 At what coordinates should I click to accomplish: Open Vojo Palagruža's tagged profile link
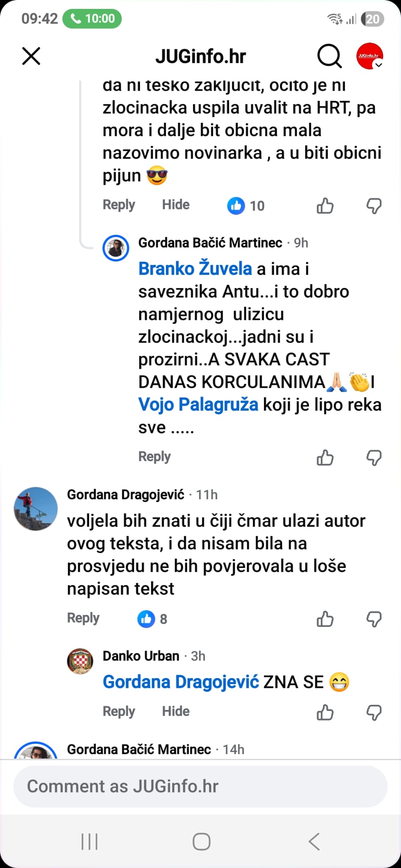198,405
